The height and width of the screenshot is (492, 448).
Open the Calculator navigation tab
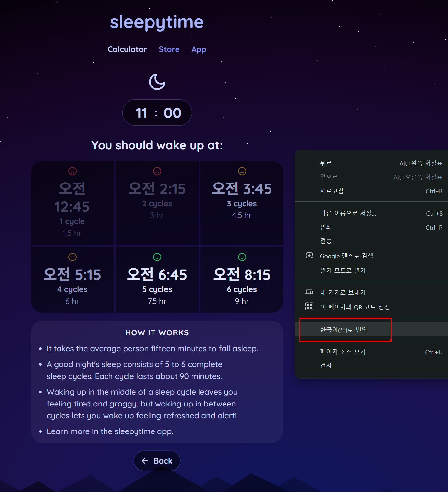(x=127, y=49)
